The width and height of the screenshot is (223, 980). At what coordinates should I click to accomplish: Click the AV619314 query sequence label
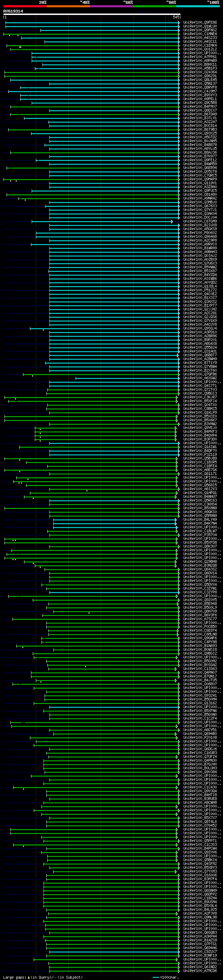pyautogui.click(x=13, y=11)
